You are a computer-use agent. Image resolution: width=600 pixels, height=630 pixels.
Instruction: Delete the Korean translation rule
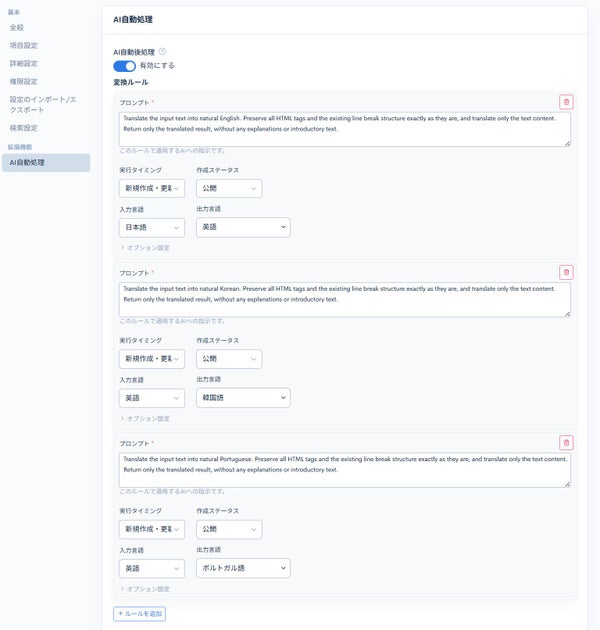pos(566,272)
